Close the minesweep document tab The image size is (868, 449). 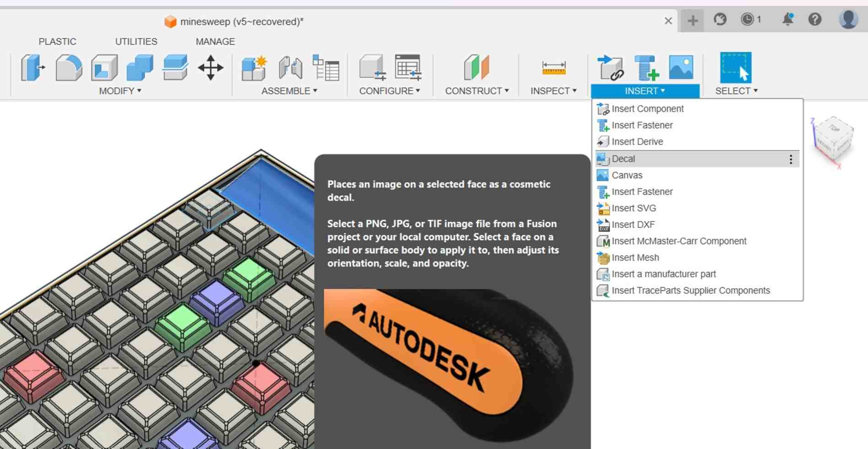pos(668,21)
